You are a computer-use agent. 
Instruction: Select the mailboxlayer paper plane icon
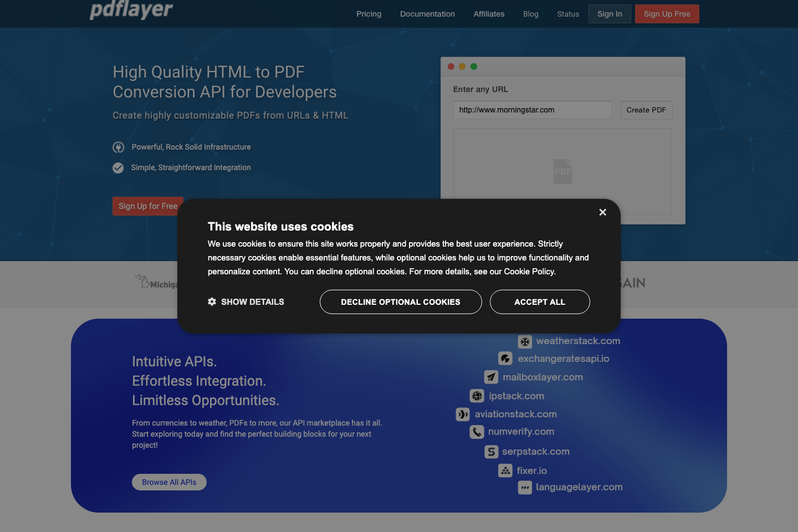click(491, 377)
